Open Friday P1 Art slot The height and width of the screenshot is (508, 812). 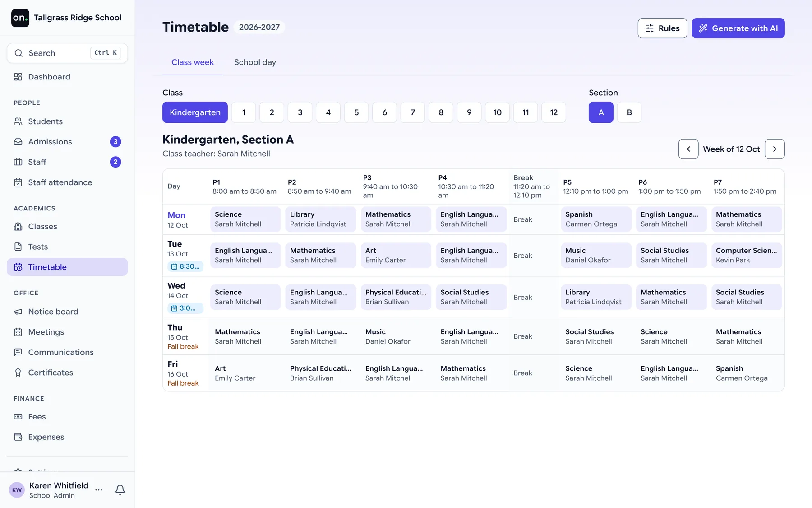tap(245, 373)
